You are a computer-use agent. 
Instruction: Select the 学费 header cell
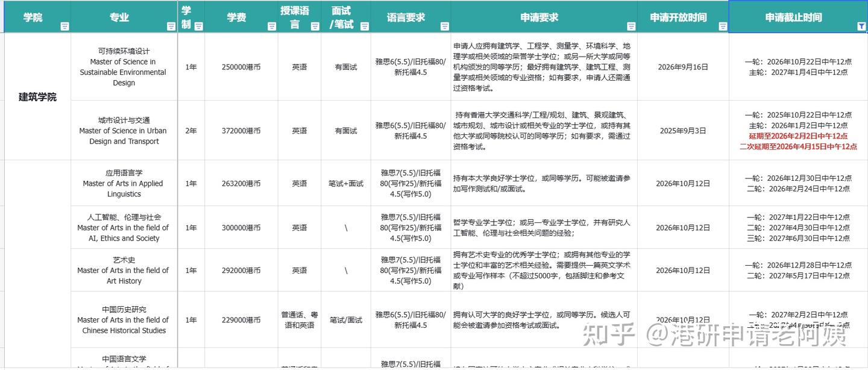point(241,17)
